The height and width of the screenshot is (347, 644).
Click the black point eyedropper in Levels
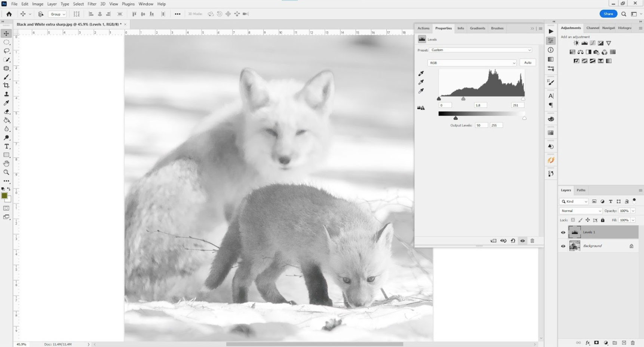pyautogui.click(x=421, y=74)
